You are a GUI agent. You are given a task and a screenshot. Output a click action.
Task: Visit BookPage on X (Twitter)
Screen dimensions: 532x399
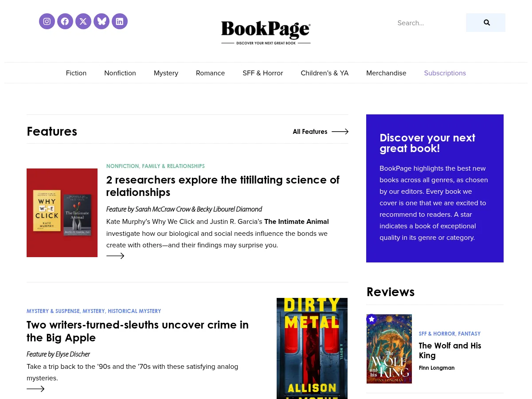pos(83,21)
